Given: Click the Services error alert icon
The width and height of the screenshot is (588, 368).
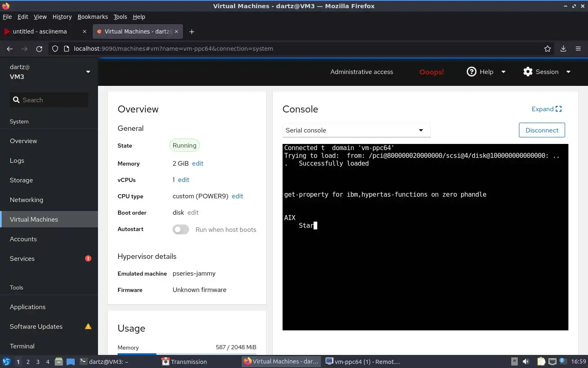Looking at the screenshot, I should tap(88, 258).
